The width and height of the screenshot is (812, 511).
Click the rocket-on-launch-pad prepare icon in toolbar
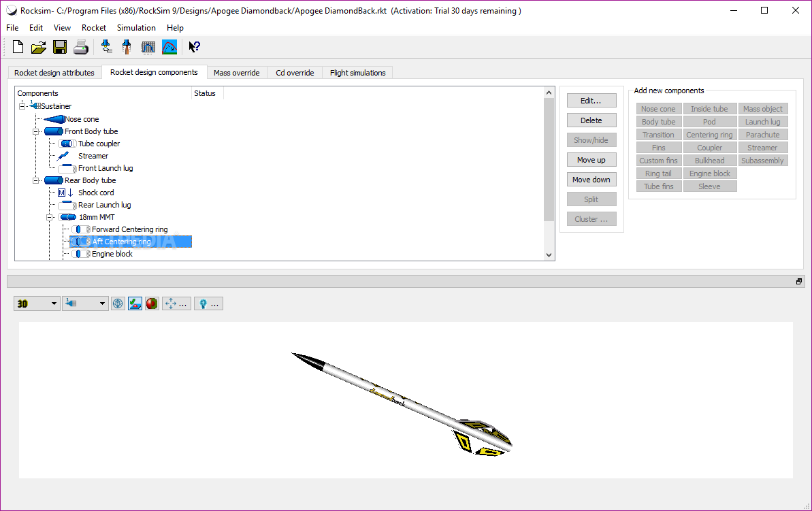pyautogui.click(x=107, y=47)
